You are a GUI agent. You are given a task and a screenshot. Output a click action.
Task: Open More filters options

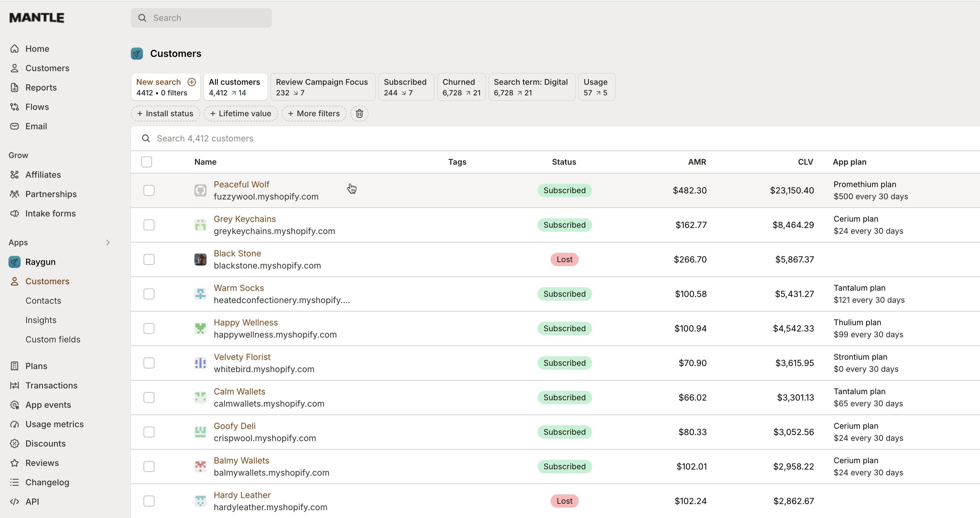point(314,113)
